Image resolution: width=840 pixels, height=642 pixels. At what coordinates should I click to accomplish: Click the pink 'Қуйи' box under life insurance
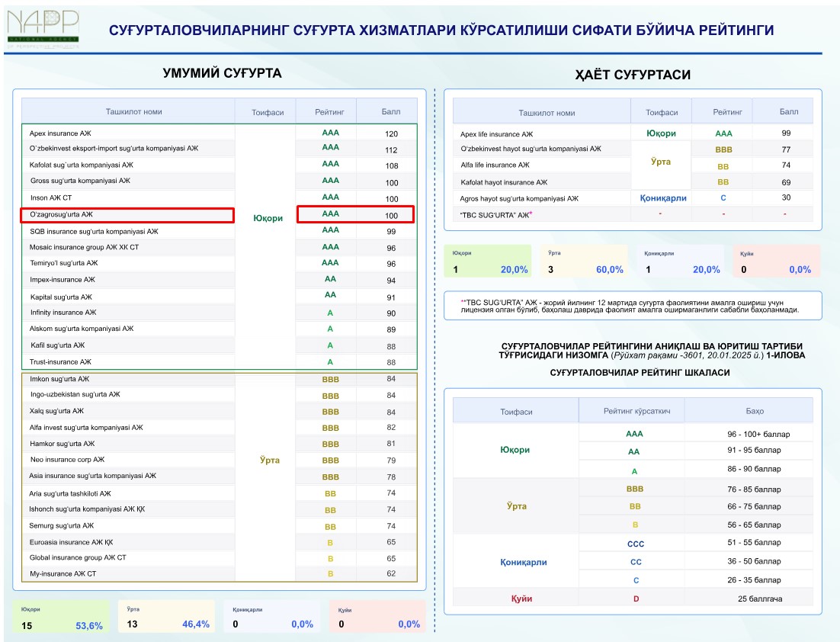pos(775,262)
